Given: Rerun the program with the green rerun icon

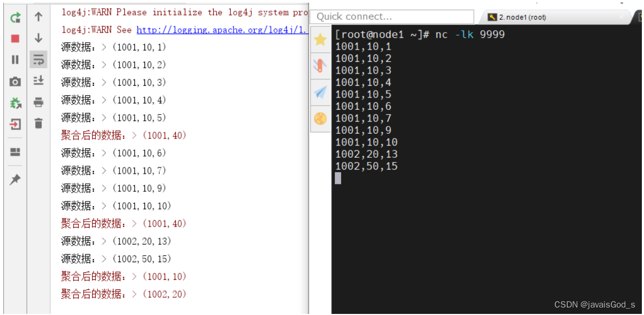Looking at the screenshot, I should pos(15,17).
